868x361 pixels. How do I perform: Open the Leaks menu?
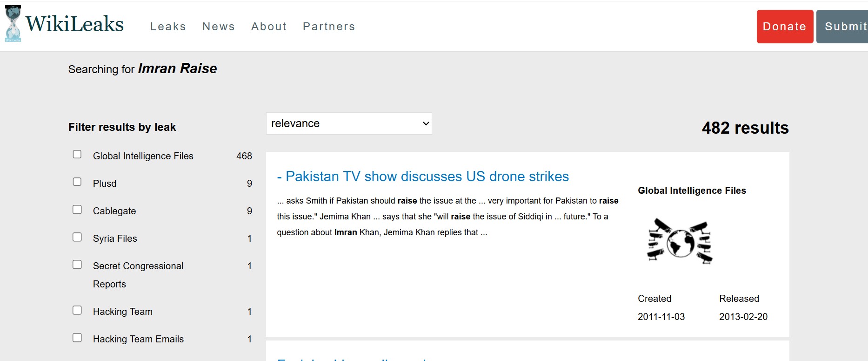(168, 27)
